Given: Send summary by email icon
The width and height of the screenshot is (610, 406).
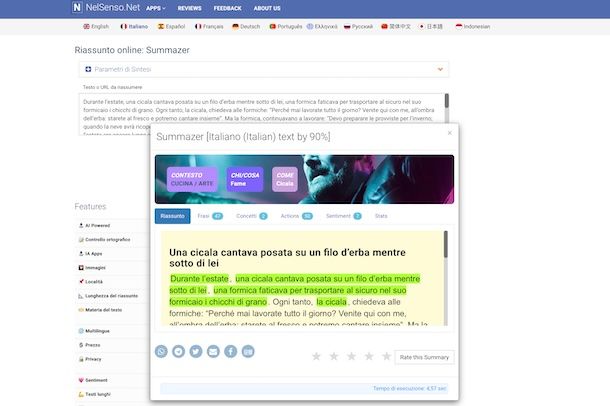Looking at the screenshot, I should 213,351.
